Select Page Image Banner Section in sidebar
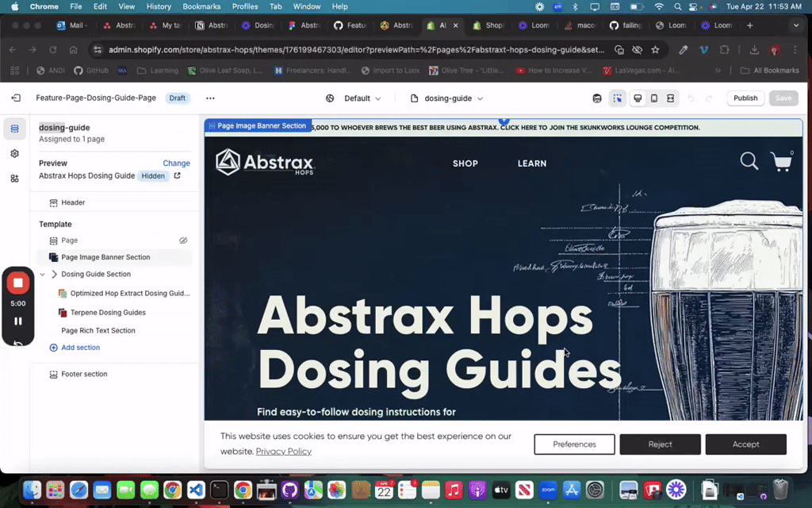The image size is (812, 508). [114, 257]
